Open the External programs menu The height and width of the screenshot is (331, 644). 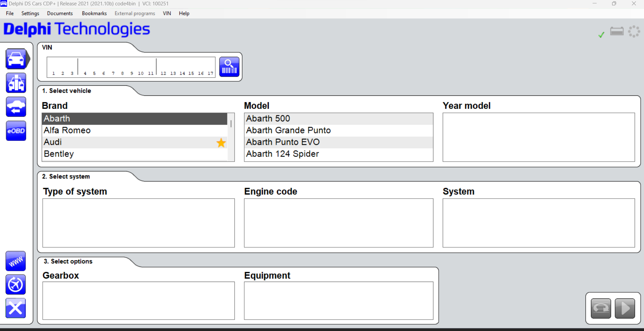click(135, 13)
